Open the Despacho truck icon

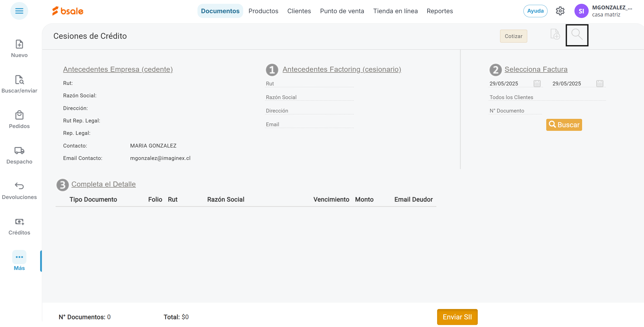(19, 151)
